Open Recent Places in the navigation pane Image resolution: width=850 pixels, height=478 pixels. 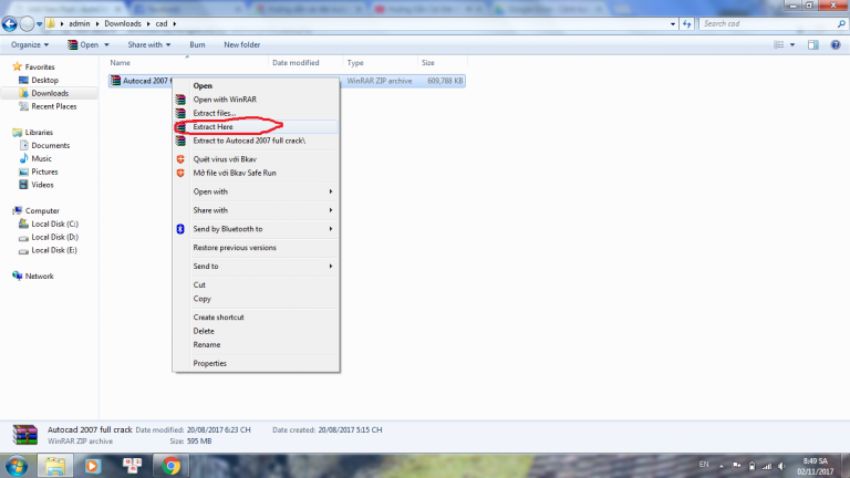54,106
